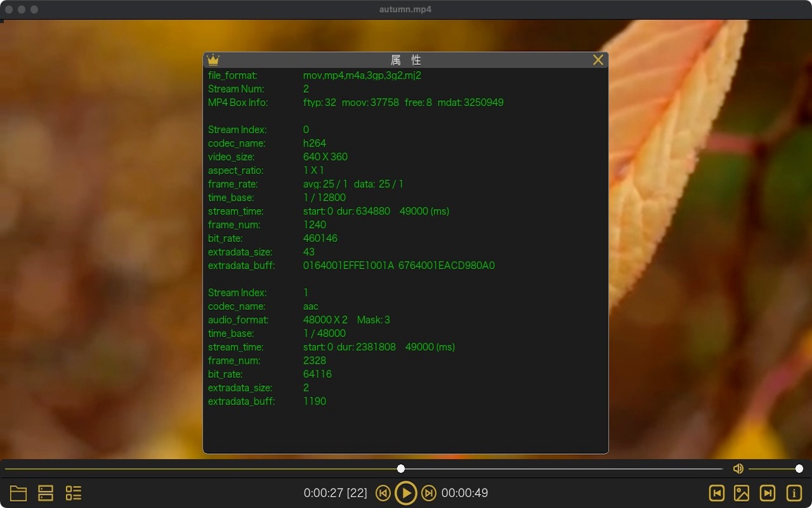The width and height of the screenshot is (812, 508).
Task: Click the total duration 00:00:49 label
Action: (464, 493)
